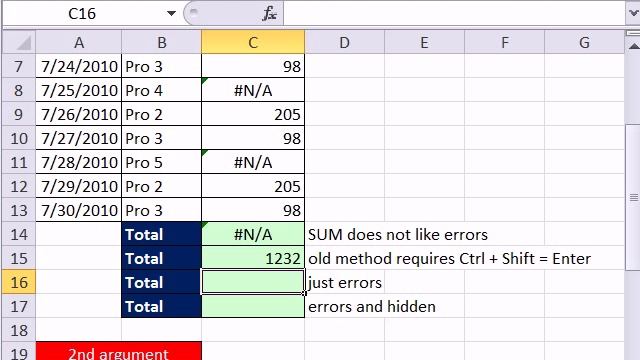This screenshot has height=360, width=640.
Task: Select column E header
Action: [x=424, y=42]
